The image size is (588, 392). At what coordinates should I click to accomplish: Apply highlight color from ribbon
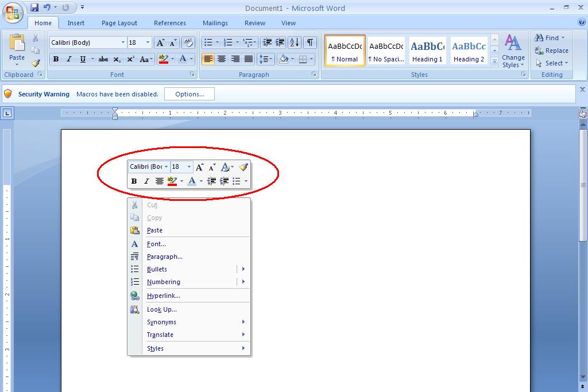(164, 59)
